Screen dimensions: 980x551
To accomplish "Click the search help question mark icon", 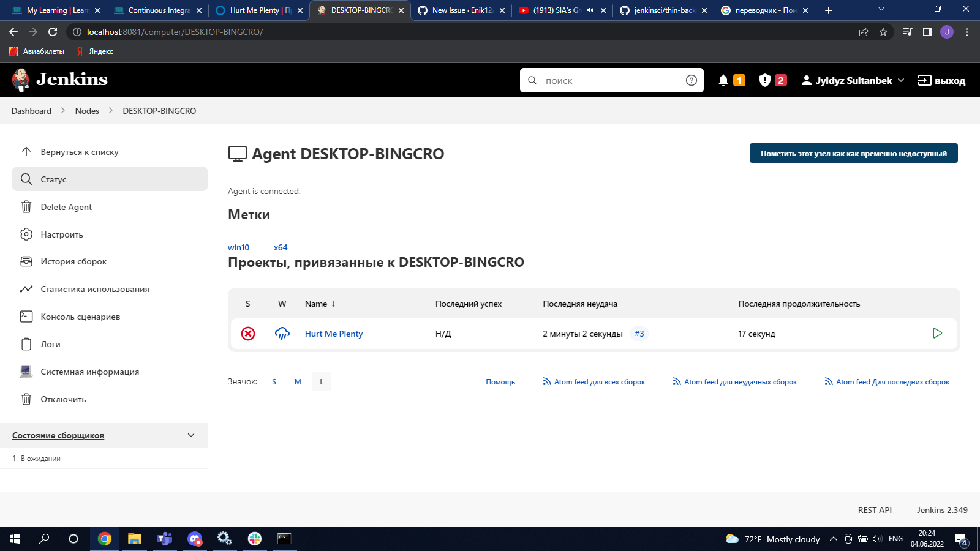I will pos(692,80).
